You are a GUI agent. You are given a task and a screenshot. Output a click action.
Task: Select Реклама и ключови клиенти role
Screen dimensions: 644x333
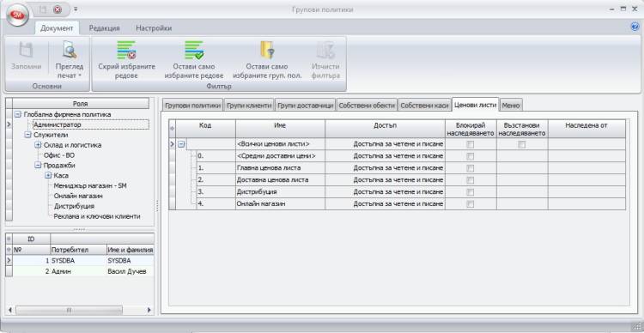coord(97,216)
